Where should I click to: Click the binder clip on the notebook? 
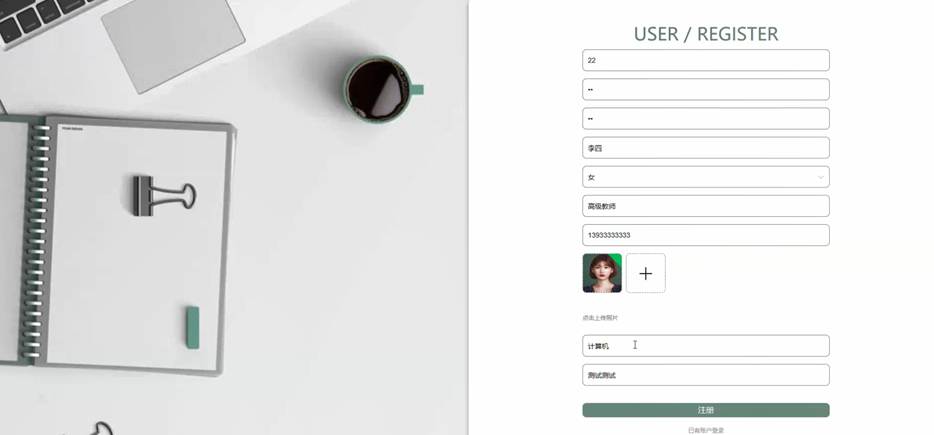click(164, 195)
